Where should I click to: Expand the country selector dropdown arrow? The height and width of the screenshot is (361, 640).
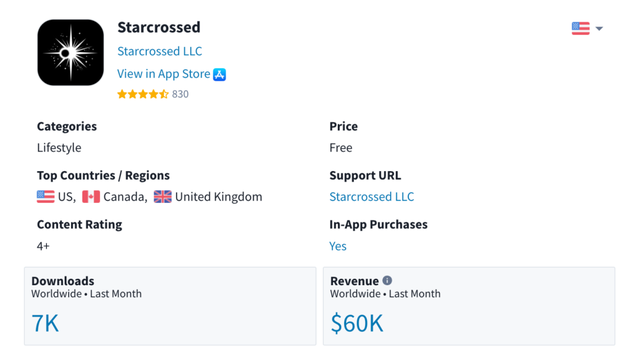click(x=599, y=29)
